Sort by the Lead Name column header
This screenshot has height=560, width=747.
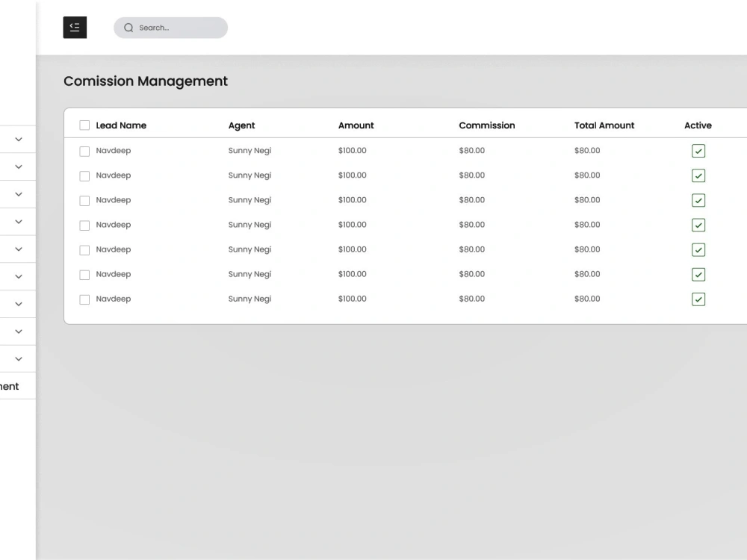(121, 125)
